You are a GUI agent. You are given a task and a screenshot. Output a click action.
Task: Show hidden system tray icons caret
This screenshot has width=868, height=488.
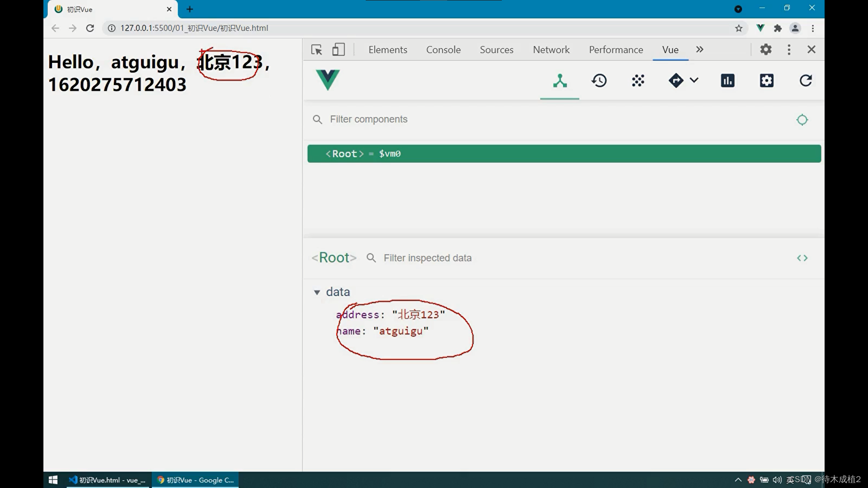tap(738, 480)
